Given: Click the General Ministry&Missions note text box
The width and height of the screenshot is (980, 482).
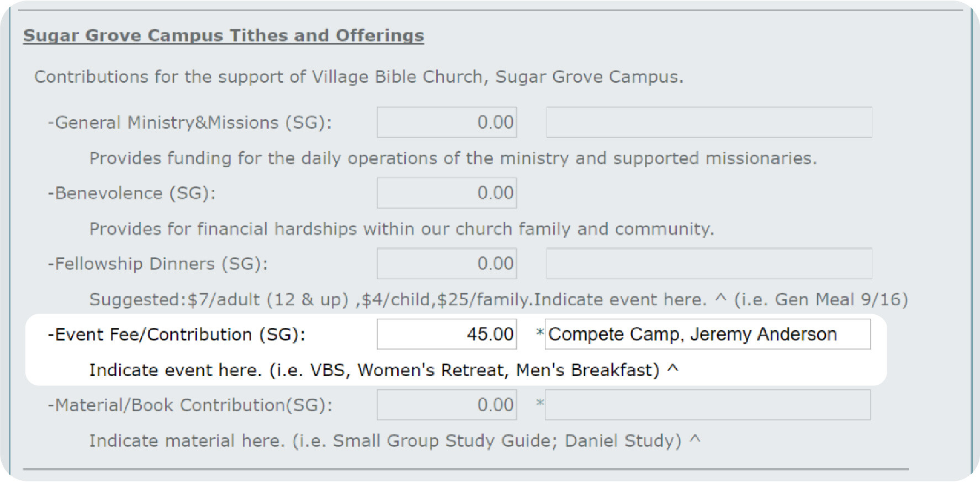Looking at the screenshot, I should [x=709, y=122].
